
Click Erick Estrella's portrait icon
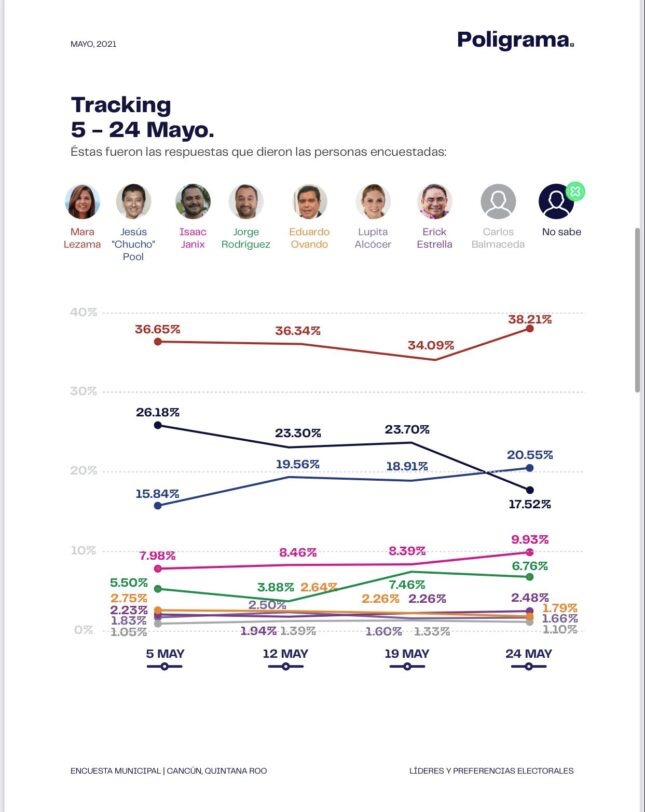(435, 202)
